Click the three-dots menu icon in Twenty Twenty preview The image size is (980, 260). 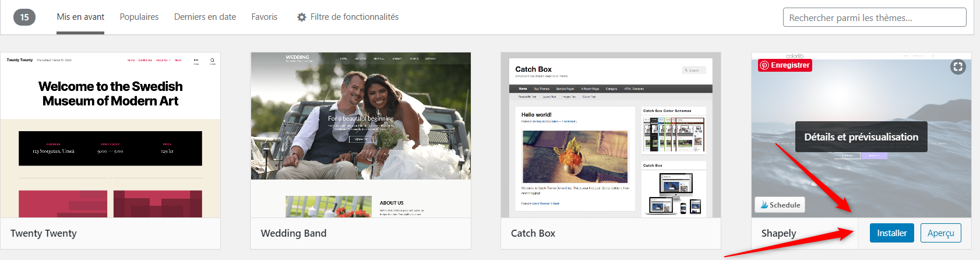point(196,60)
